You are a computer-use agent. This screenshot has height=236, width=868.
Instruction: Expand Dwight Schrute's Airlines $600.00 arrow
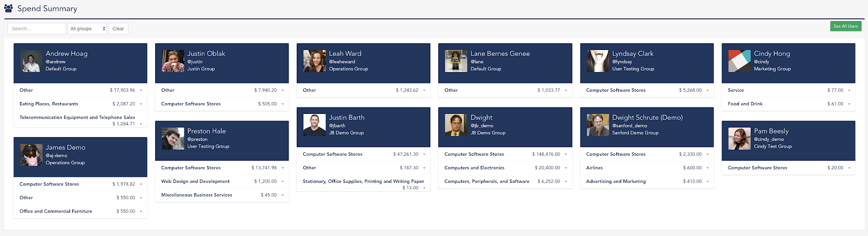coord(707,168)
